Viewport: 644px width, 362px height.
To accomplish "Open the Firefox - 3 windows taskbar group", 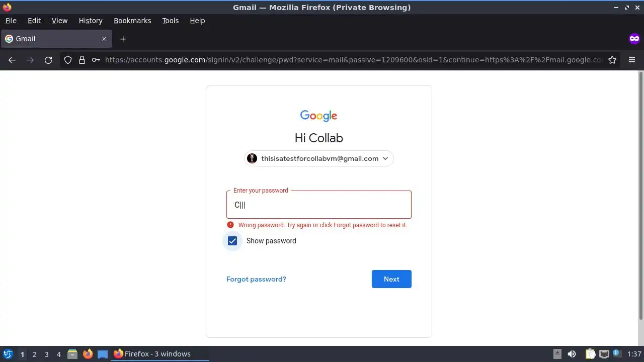I will pos(160,354).
